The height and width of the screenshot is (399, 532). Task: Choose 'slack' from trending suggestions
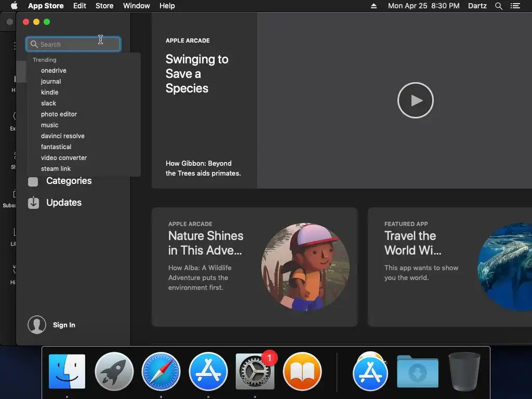48,103
